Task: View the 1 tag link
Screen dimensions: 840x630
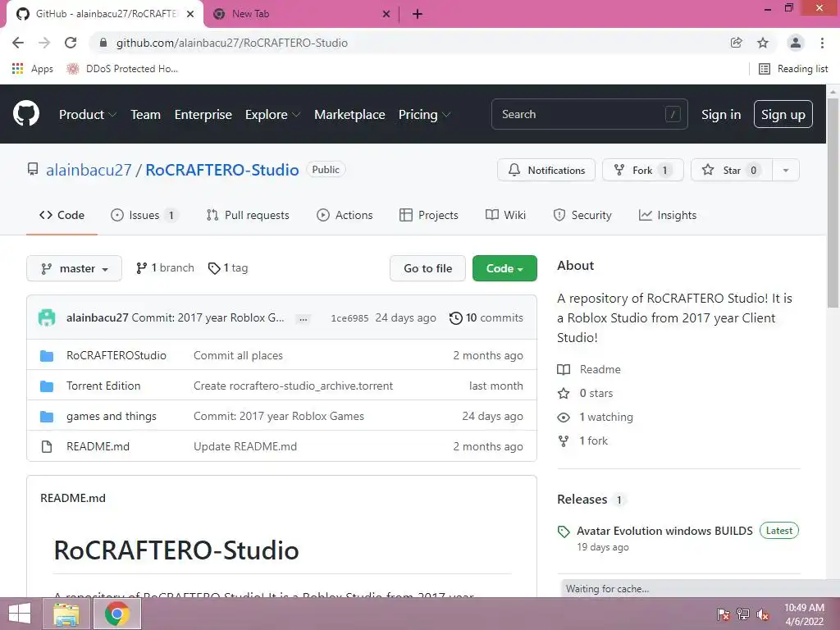Action: 228,268
